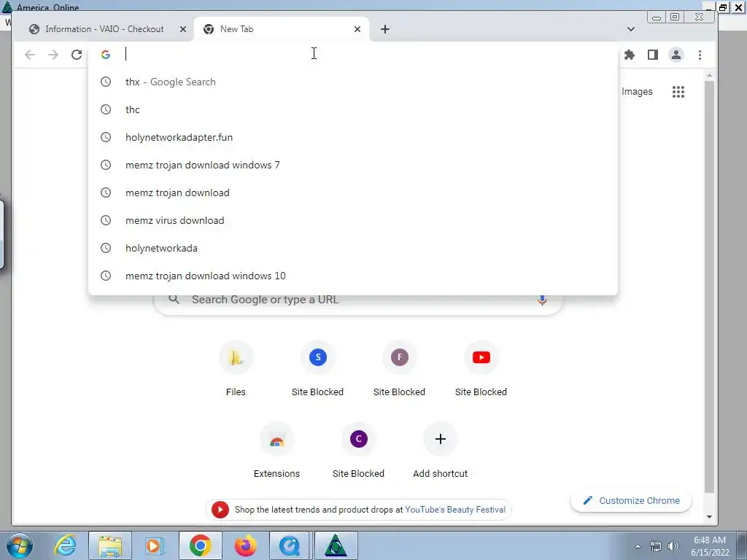The height and width of the screenshot is (560, 747).
Task: Switch to Information - VAIO - Checkout tab
Action: click(104, 29)
